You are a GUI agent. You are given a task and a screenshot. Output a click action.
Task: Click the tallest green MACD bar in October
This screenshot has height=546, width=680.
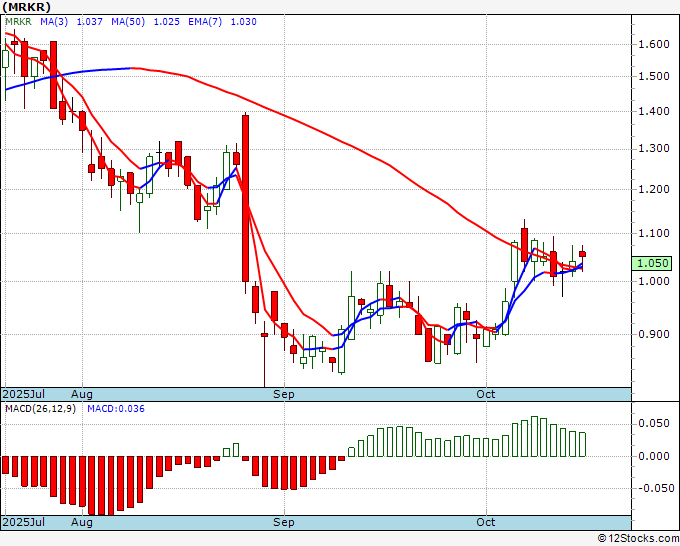[x=534, y=437]
